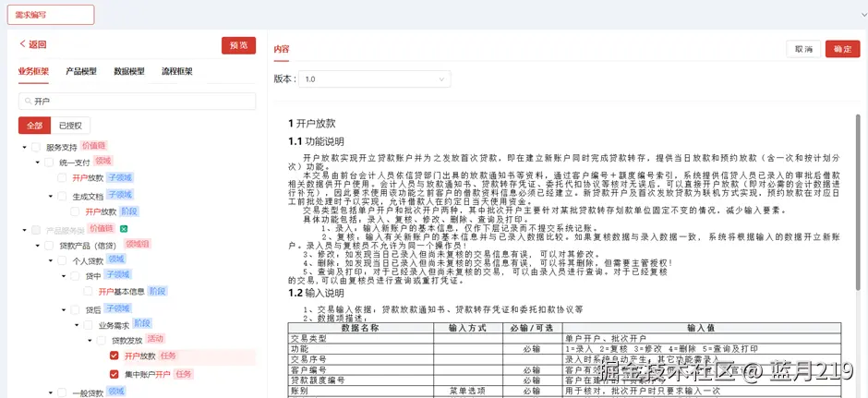Switch to the 数据模型 tab
This screenshot has height=398, width=868.
tap(129, 71)
